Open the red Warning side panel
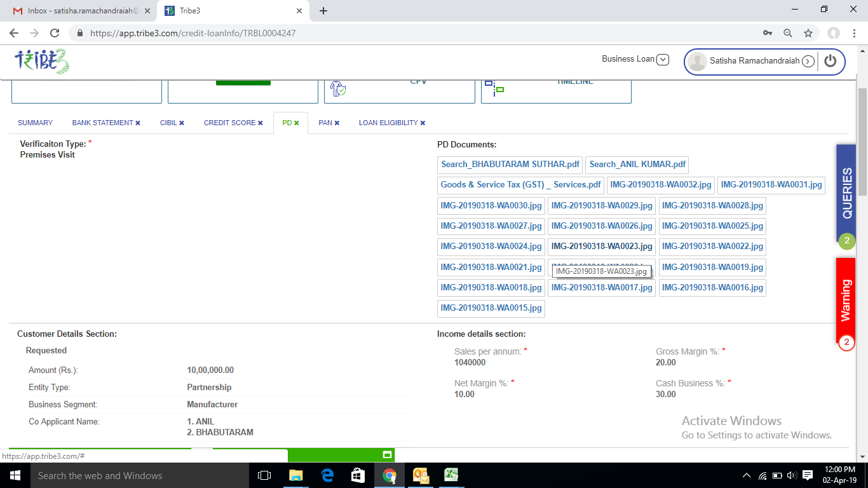The height and width of the screenshot is (488, 868). point(846,299)
